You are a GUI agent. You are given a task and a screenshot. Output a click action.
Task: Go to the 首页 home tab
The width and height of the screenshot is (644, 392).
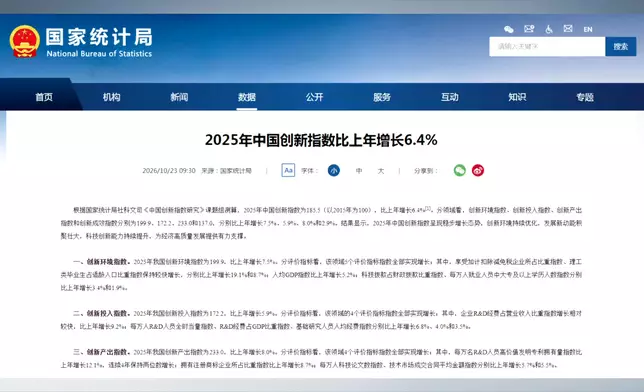44,97
